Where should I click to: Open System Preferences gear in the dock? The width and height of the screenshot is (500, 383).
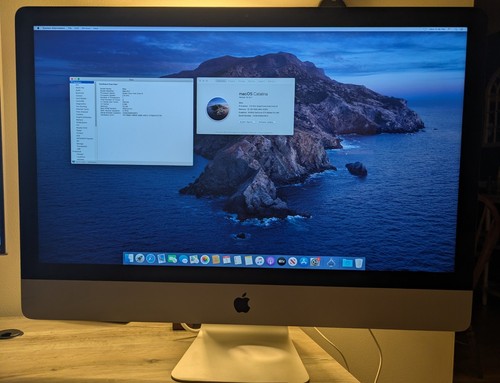click(x=315, y=262)
